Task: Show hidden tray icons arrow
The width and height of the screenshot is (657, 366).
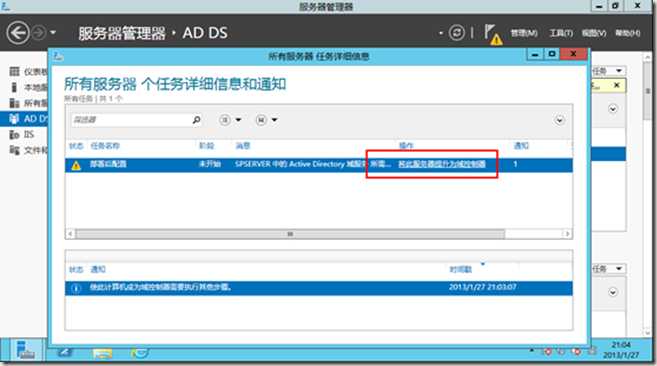Action: coord(532,350)
